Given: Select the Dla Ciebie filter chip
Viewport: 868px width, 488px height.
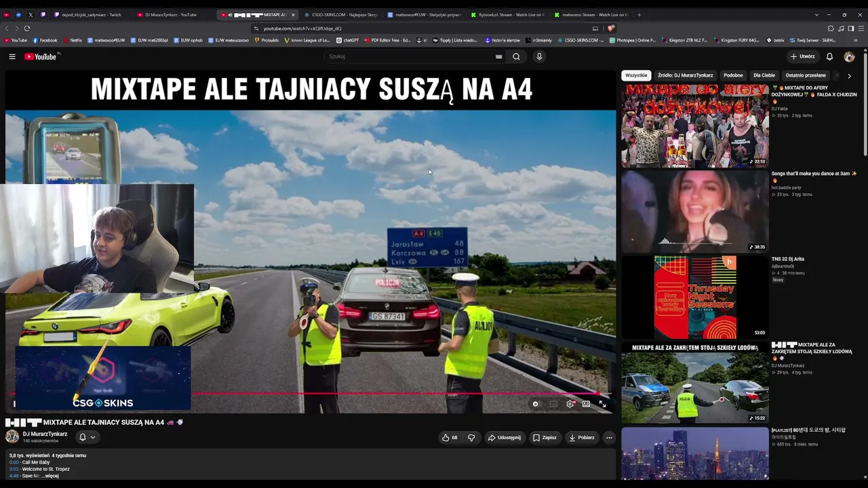Looking at the screenshot, I should tap(764, 75).
